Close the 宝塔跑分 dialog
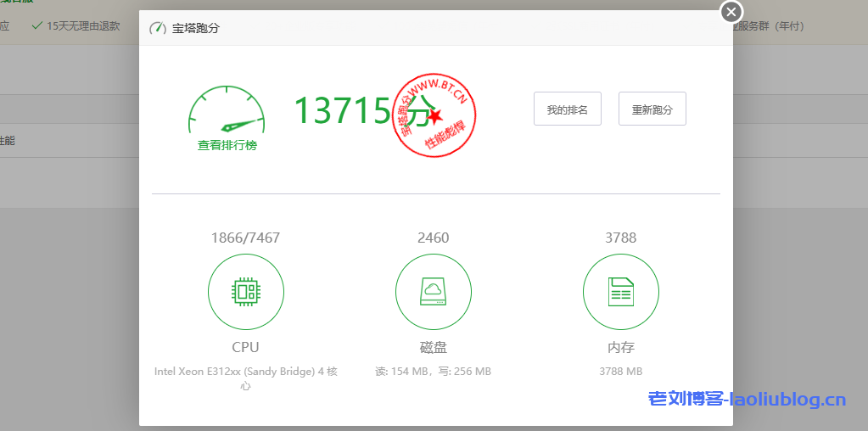 tap(731, 12)
